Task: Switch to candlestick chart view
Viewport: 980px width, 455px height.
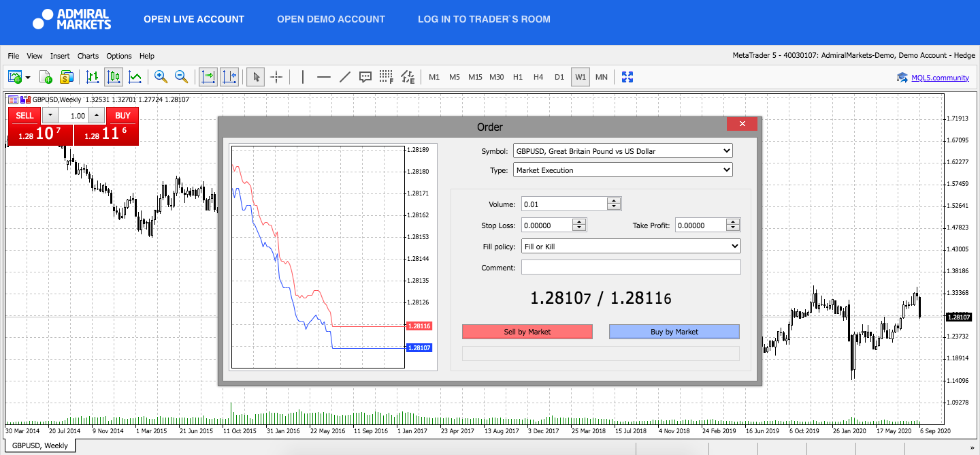Action: (x=114, y=77)
